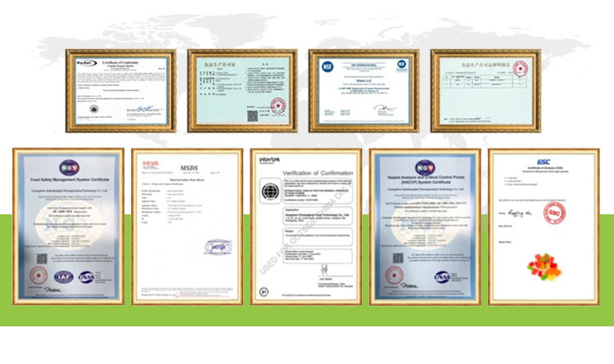Click the KEYS logo on MSDS sheet
This screenshot has height=364, width=614.
151,164
